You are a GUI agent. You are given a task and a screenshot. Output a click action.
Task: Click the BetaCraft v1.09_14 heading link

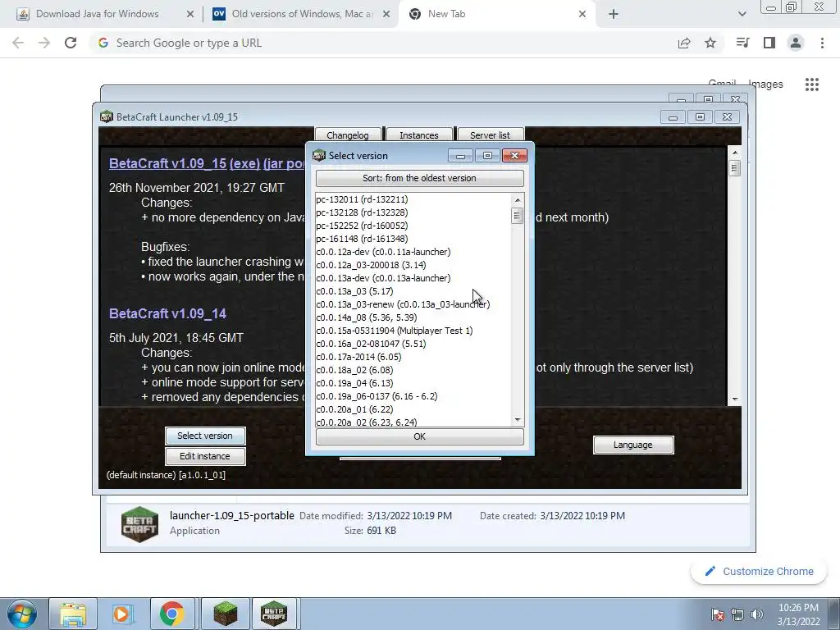click(167, 313)
